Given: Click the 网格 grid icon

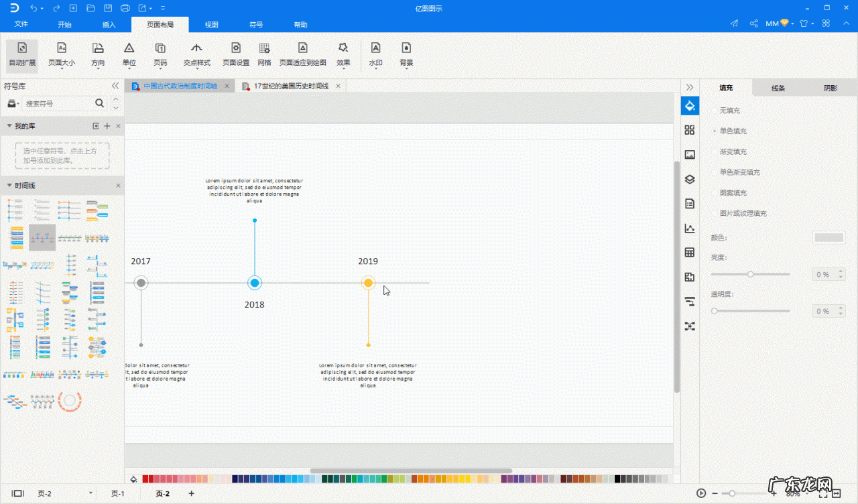Looking at the screenshot, I should click(x=264, y=49).
